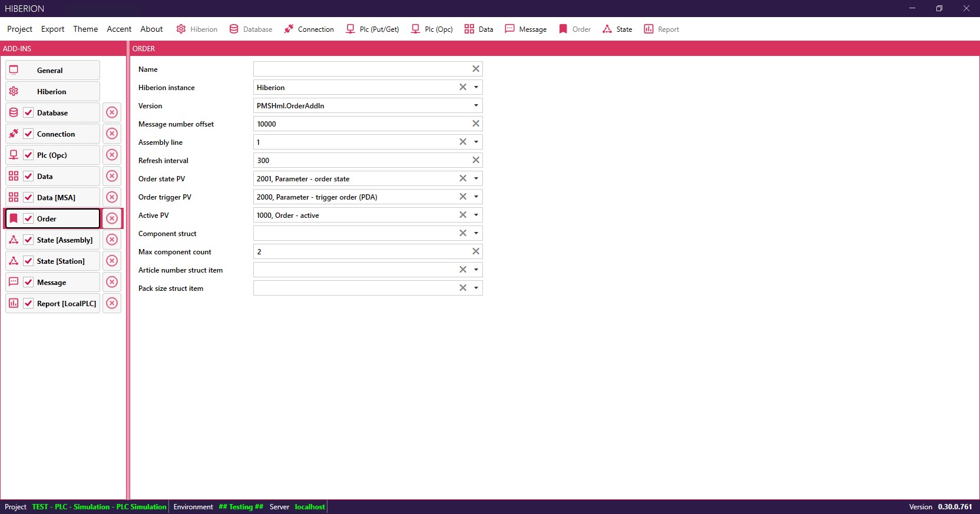This screenshot has width=980, height=514.
Task: Expand the Active PV dropdown arrow
Action: [x=476, y=215]
